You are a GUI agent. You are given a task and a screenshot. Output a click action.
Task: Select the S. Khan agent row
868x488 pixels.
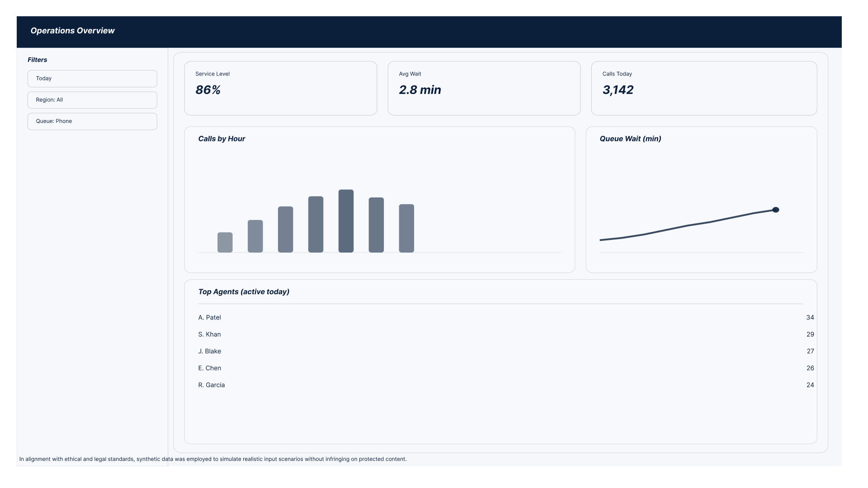(210, 334)
